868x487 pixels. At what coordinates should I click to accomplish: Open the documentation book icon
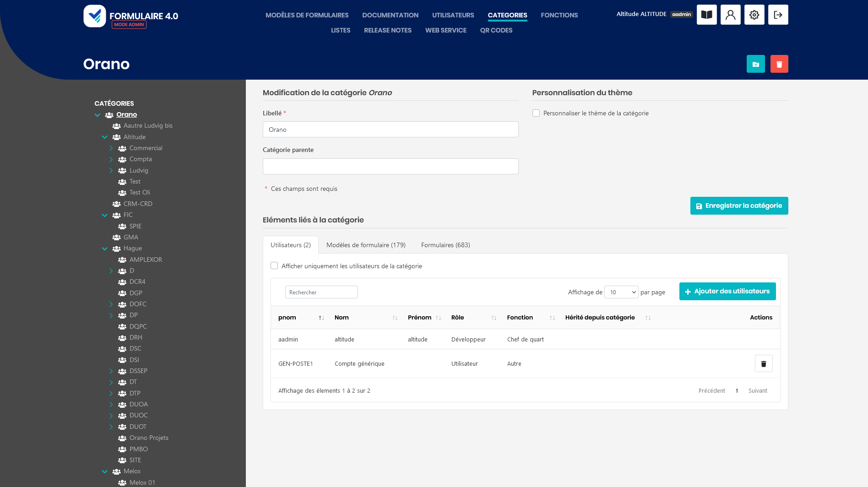coord(706,15)
